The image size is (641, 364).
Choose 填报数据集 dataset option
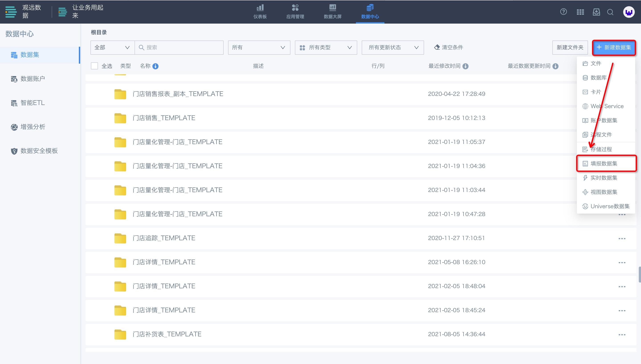tap(606, 164)
